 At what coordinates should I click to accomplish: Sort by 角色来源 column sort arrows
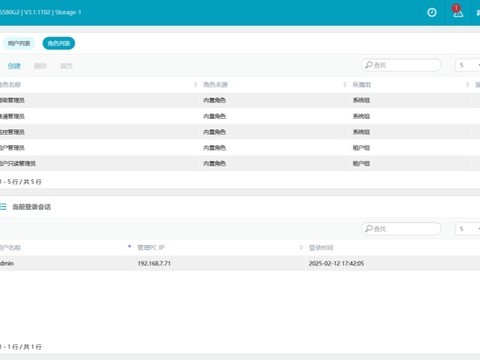(345, 85)
